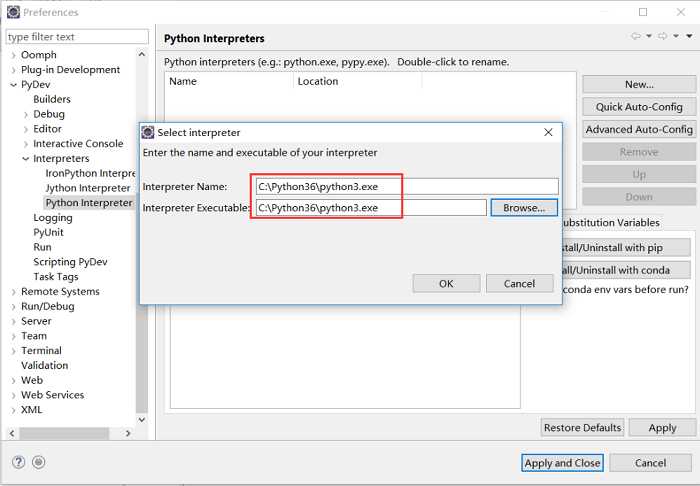Image resolution: width=700 pixels, height=486 pixels.
Task: Open the back history dropdown arrow
Action: pos(649,36)
